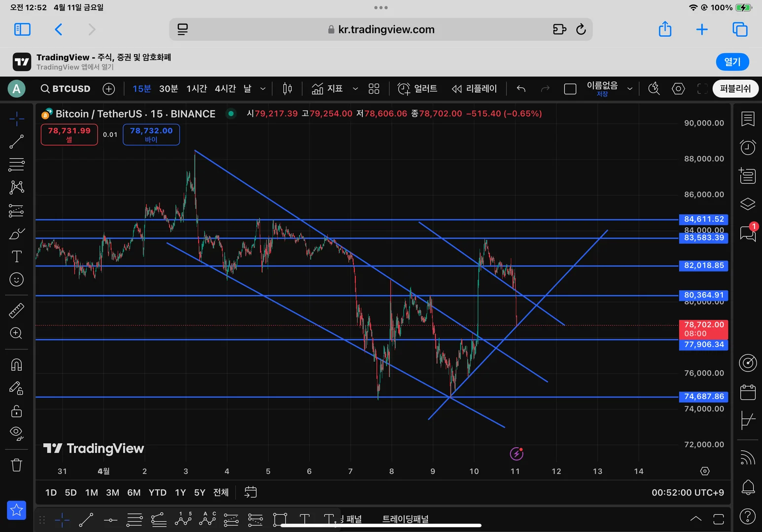
Task: Maximize the bottom panel
Action: pyautogui.click(x=719, y=519)
